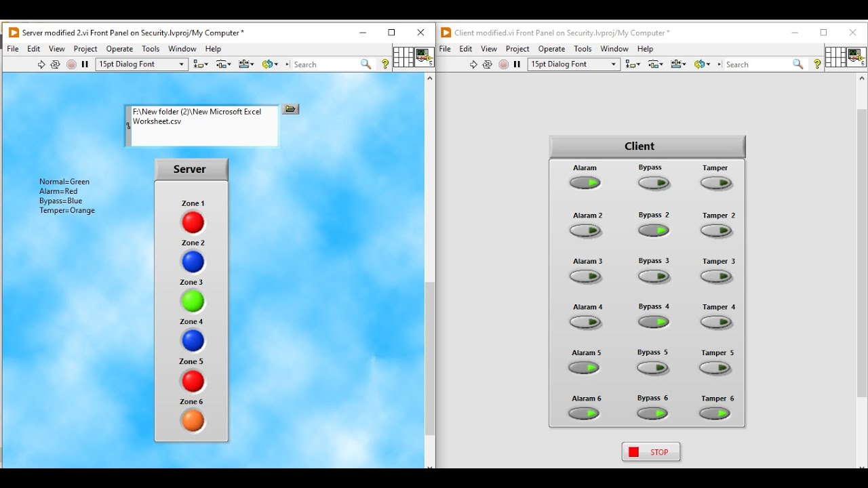Open Help menu in Client window
The width and height of the screenshot is (868, 488).
pos(645,49)
